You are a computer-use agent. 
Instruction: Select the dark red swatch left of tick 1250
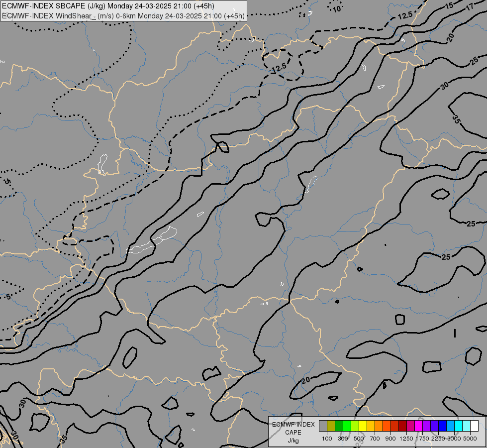tap(403, 426)
